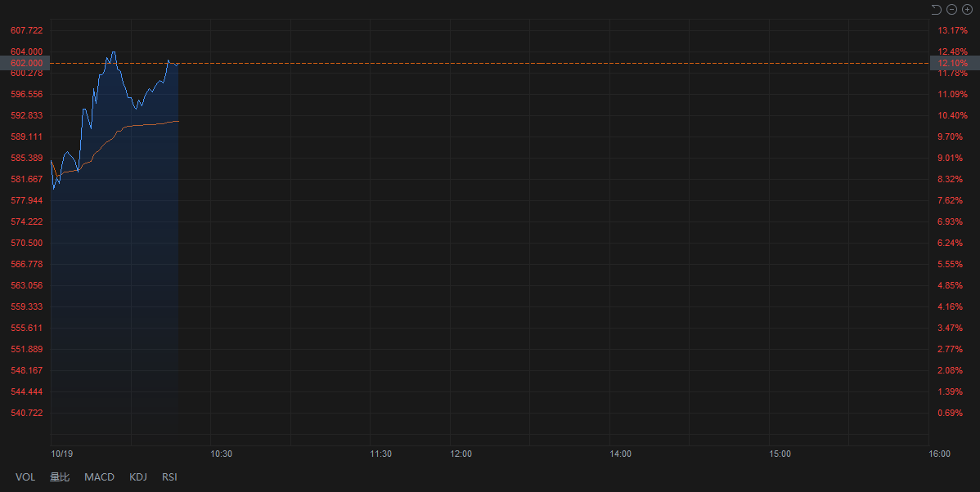The height and width of the screenshot is (492, 980).
Task: Click the 592.833 price axis label
Action: click(x=27, y=115)
